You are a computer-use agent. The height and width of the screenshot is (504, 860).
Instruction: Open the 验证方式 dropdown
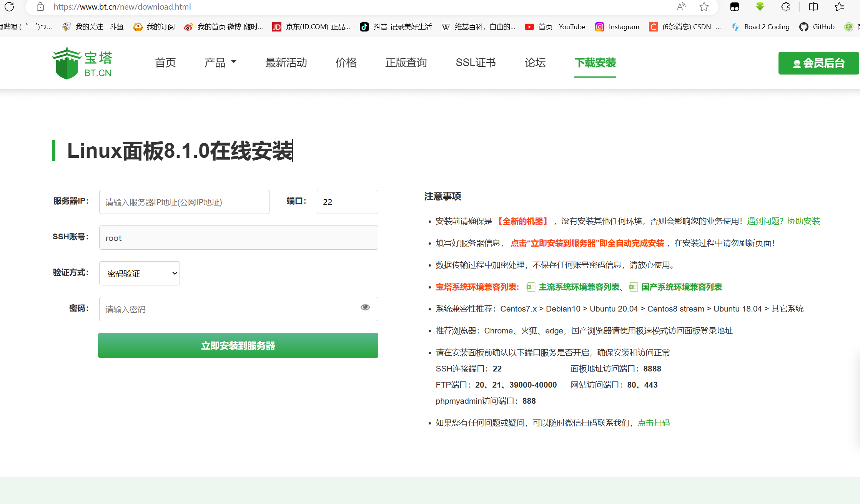point(139,273)
